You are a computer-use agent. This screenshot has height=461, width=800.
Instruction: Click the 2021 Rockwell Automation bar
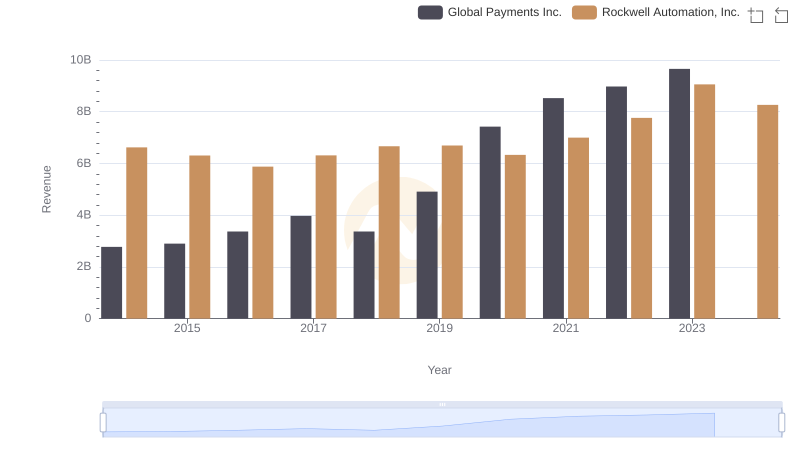[579, 228]
